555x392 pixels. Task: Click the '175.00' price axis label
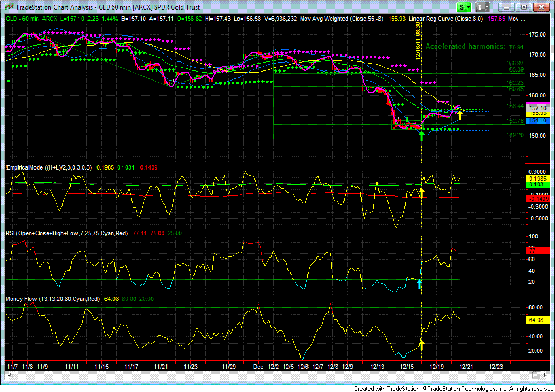click(538, 34)
